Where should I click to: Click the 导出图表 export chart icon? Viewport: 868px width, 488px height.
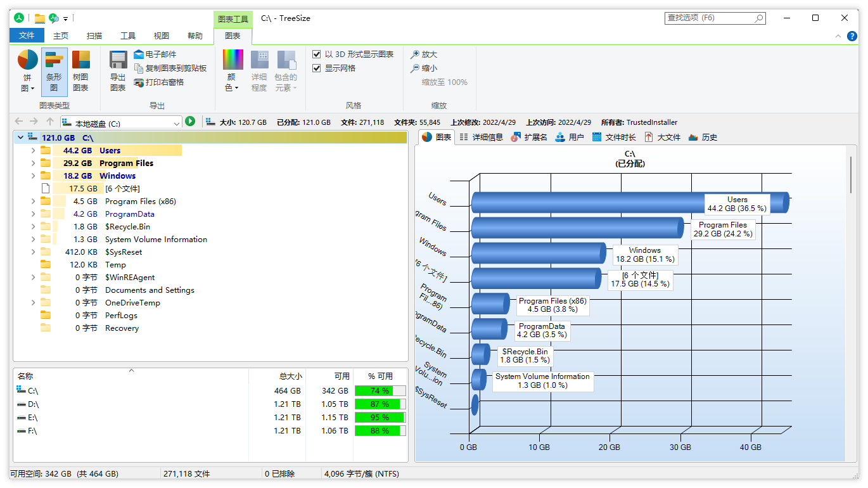[117, 71]
